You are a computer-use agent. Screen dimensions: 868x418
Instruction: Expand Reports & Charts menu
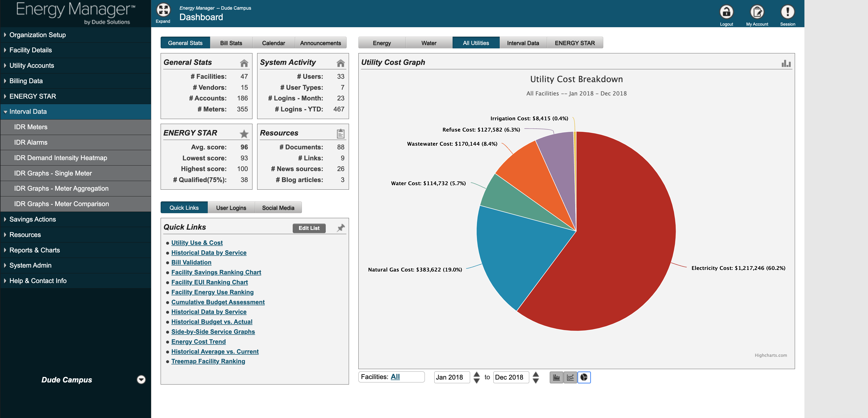click(x=34, y=250)
